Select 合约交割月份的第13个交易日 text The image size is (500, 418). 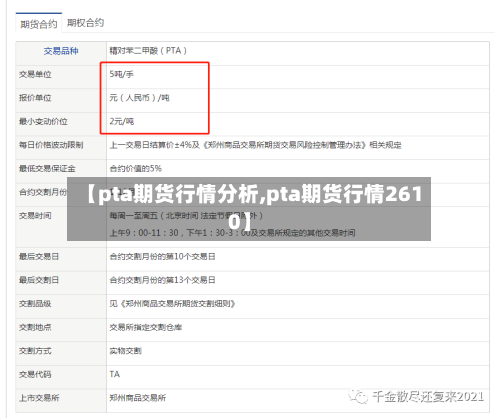click(162, 280)
